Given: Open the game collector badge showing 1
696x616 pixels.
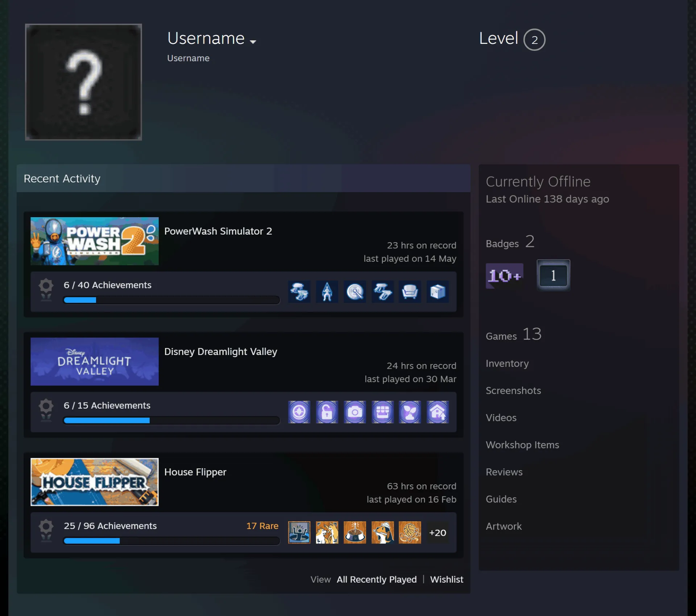Looking at the screenshot, I should (x=553, y=275).
